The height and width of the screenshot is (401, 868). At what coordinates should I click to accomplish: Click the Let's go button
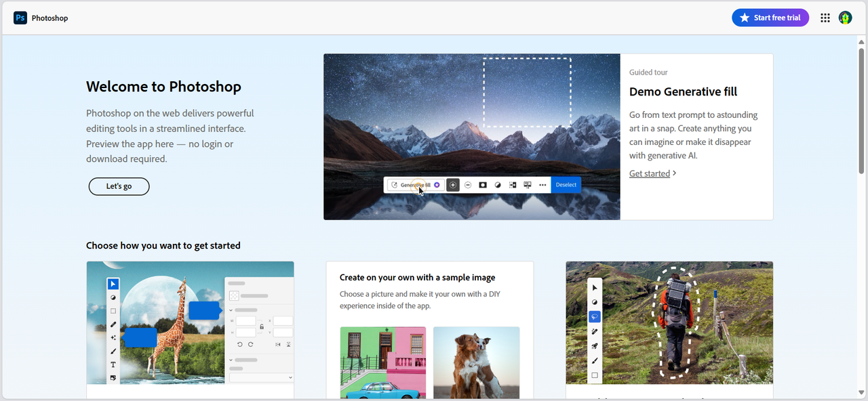point(119,186)
